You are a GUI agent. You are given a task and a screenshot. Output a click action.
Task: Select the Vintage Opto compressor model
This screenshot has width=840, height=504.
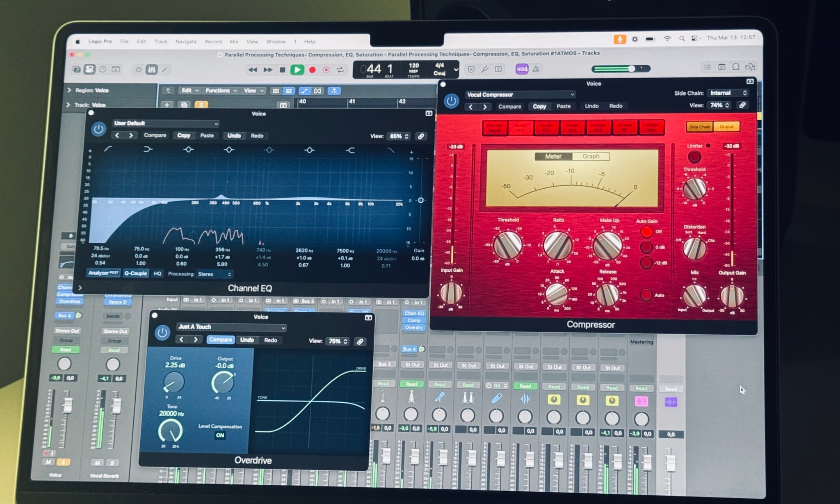click(x=651, y=127)
